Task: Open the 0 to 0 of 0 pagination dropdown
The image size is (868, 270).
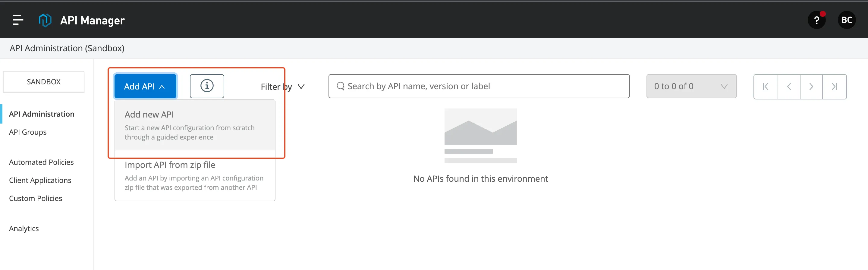Action: (691, 86)
